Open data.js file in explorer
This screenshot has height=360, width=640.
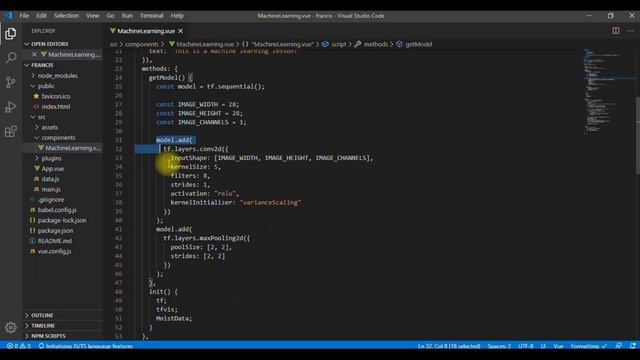[50, 179]
